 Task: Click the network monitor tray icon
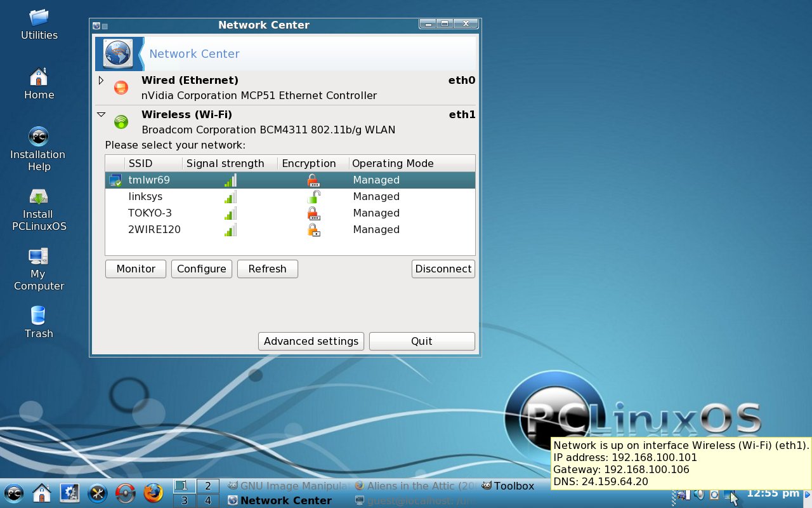point(730,494)
